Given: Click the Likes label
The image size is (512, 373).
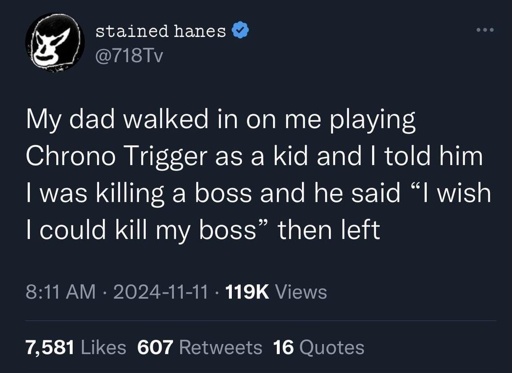Looking at the screenshot, I should (104, 347).
